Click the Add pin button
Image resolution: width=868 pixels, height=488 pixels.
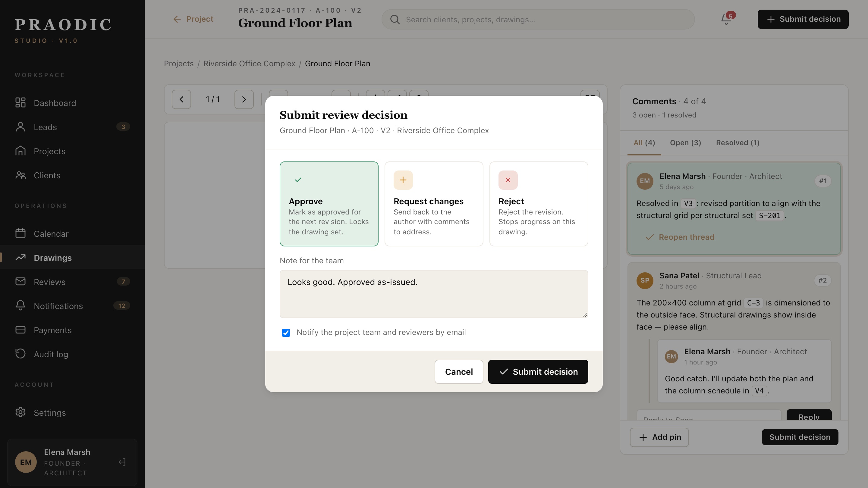pos(659,437)
